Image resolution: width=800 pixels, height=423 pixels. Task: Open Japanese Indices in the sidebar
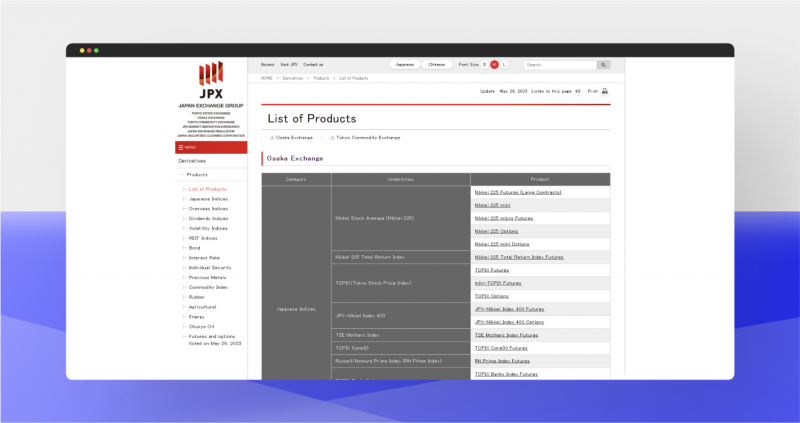[x=208, y=199]
